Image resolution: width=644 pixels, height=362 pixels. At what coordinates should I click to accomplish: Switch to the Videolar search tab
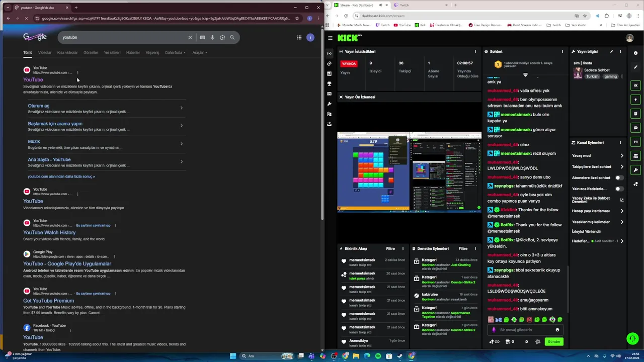point(45,52)
